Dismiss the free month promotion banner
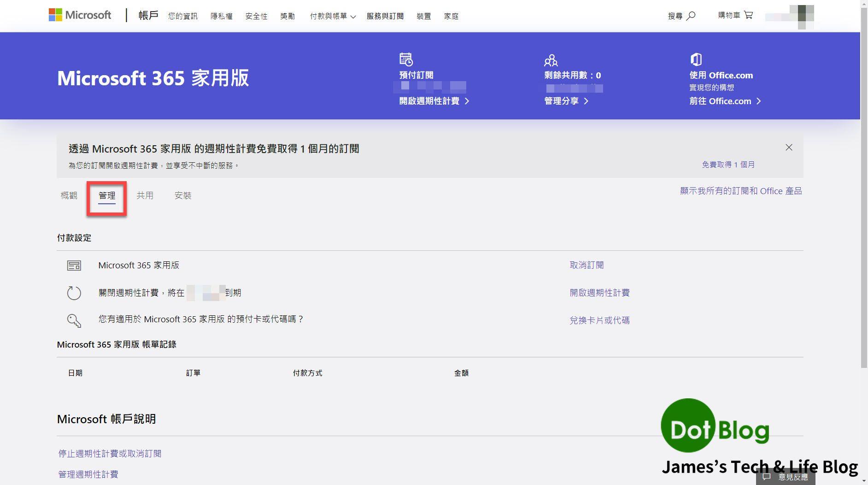 pos(789,148)
